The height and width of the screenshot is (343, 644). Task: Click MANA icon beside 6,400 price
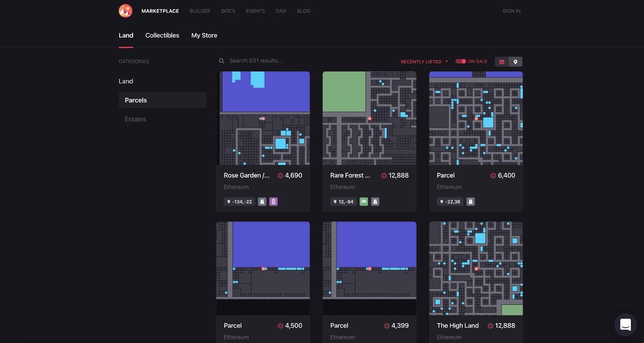(x=493, y=176)
